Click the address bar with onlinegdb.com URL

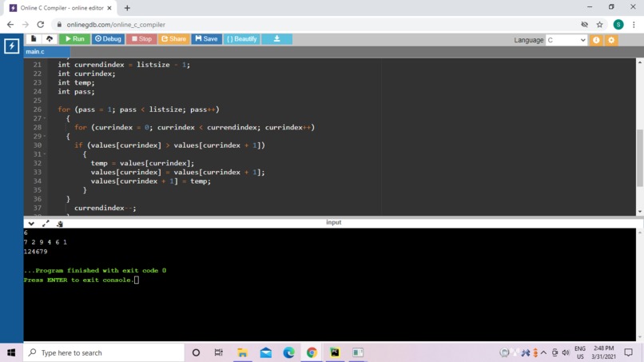(316, 25)
